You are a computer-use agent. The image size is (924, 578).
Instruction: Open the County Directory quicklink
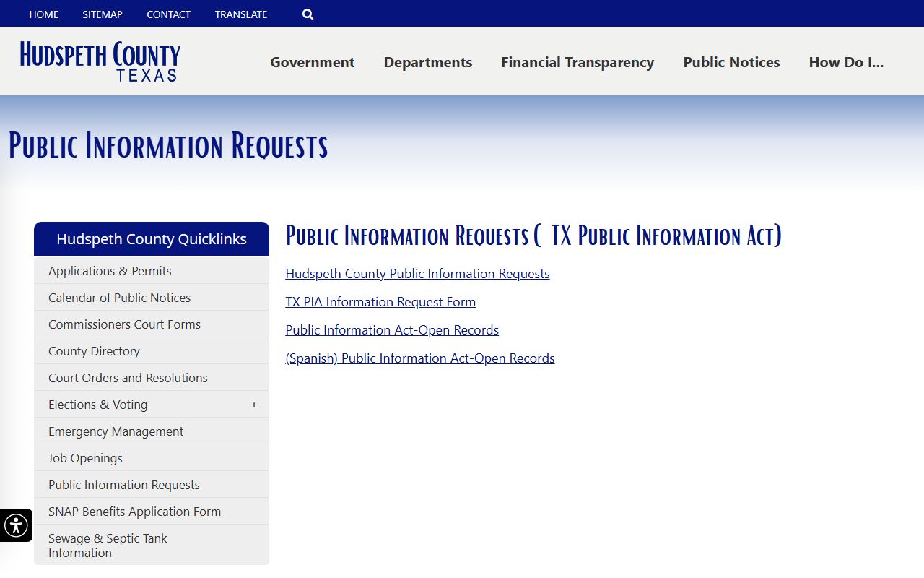pos(152,351)
